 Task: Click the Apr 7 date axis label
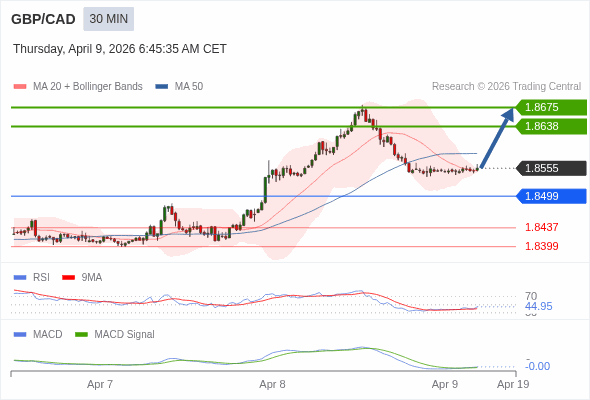pyautogui.click(x=100, y=385)
